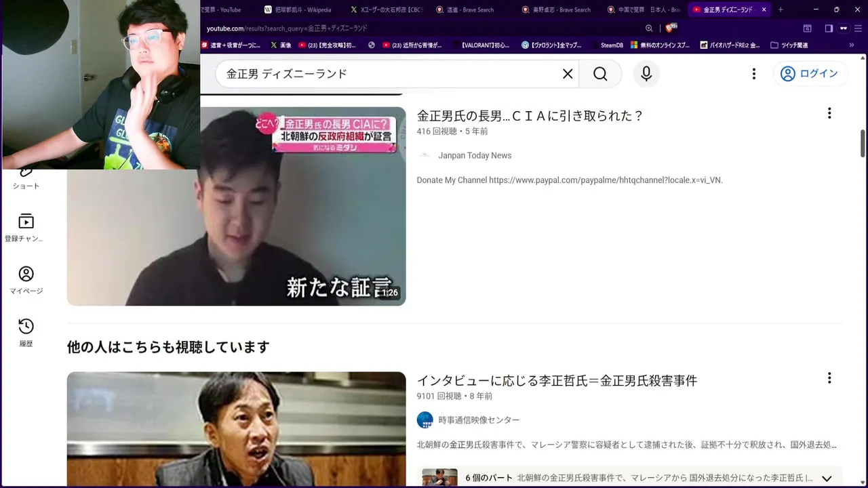Click the 李正哲氏 interview video thumbnail
868x488 pixels.
pos(236,428)
